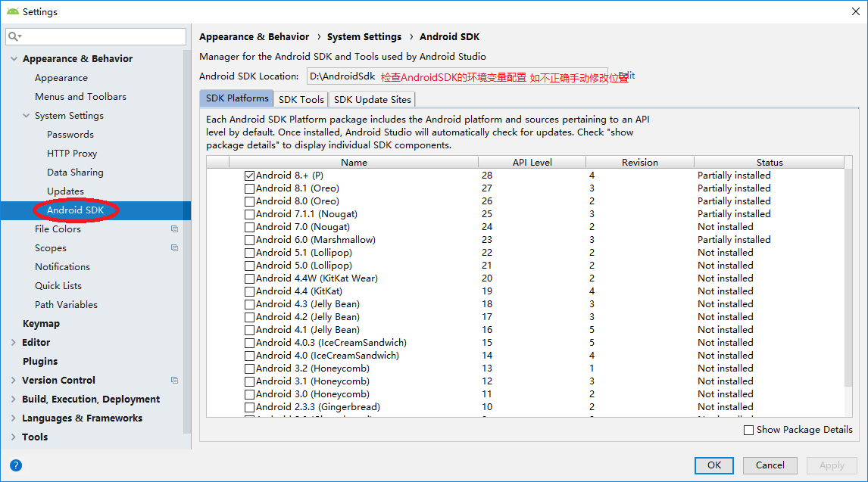Image resolution: width=868 pixels, height=482 pixels.
Task: Open Keymap settings
Action: (41, 324)
